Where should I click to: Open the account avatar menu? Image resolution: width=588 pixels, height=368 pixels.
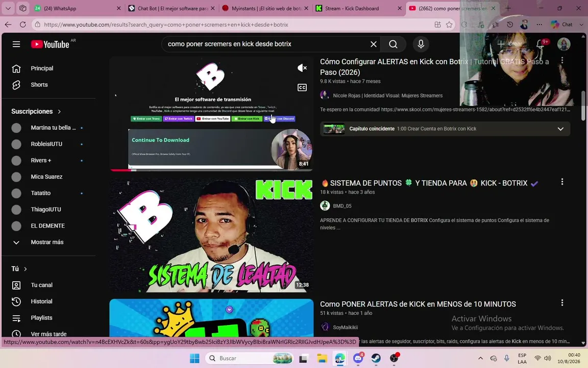tap(563, 44)
